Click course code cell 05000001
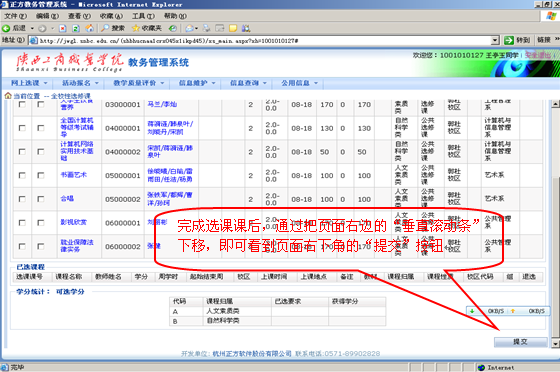The width and height of the screenshot is (560, 372). (122, 176)
